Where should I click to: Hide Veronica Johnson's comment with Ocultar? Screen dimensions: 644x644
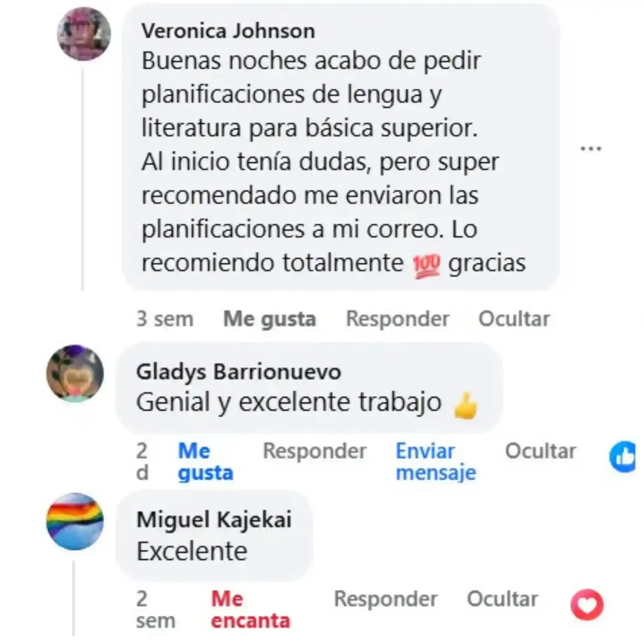coord(514,319)
